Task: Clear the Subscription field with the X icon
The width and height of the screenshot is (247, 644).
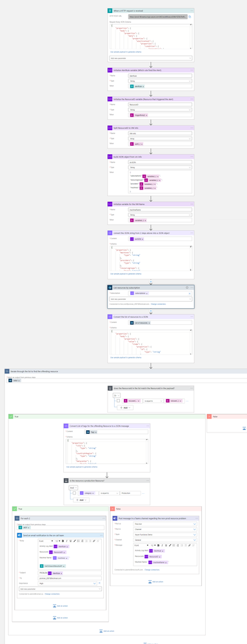Action: pos(190,294)
